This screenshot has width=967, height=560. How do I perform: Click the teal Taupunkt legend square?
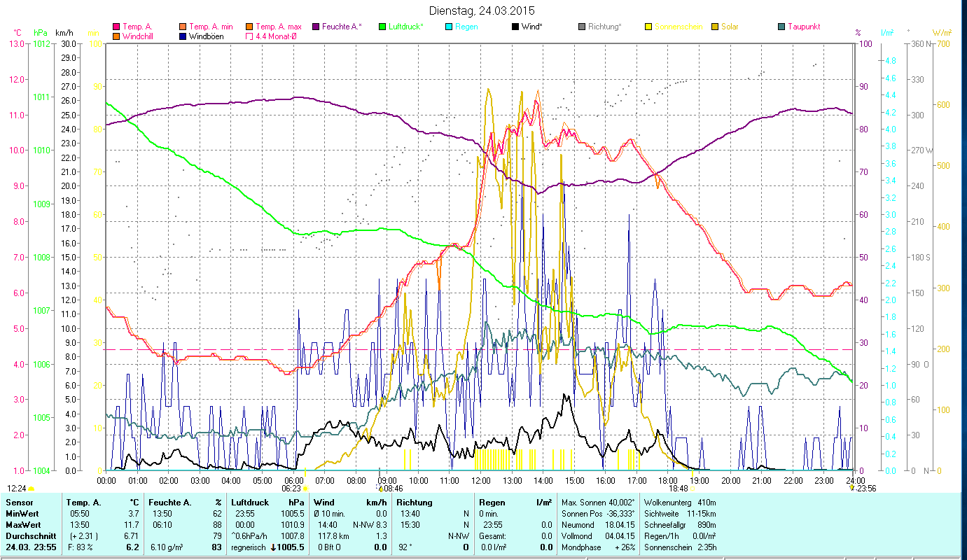[781, 27]
